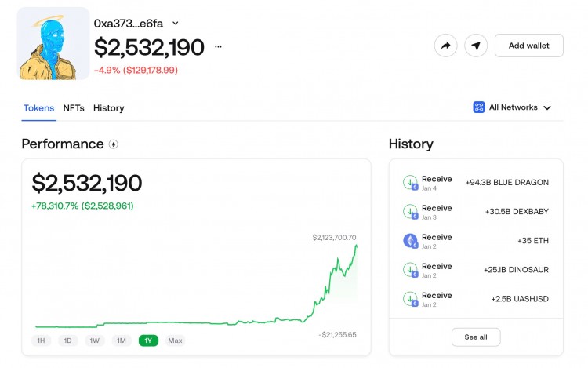Select the 1D time range
Viewport: 588px width, 368px height.
[x=68, y=341]
